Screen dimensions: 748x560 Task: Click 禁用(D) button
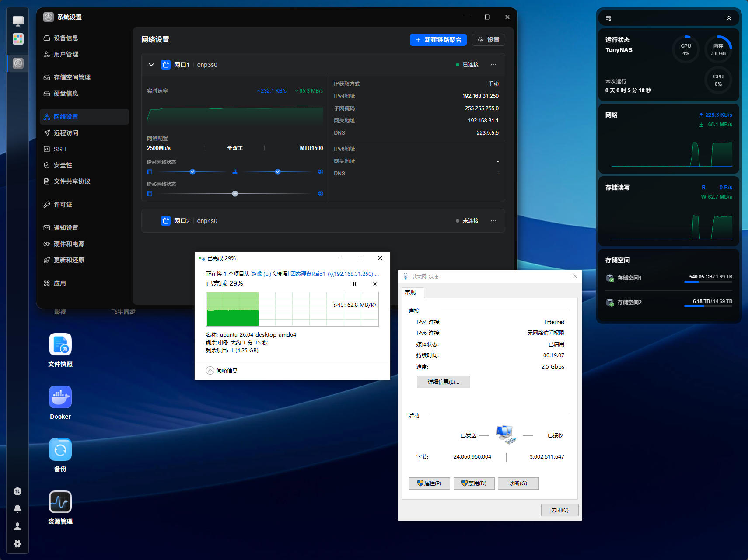474,483
